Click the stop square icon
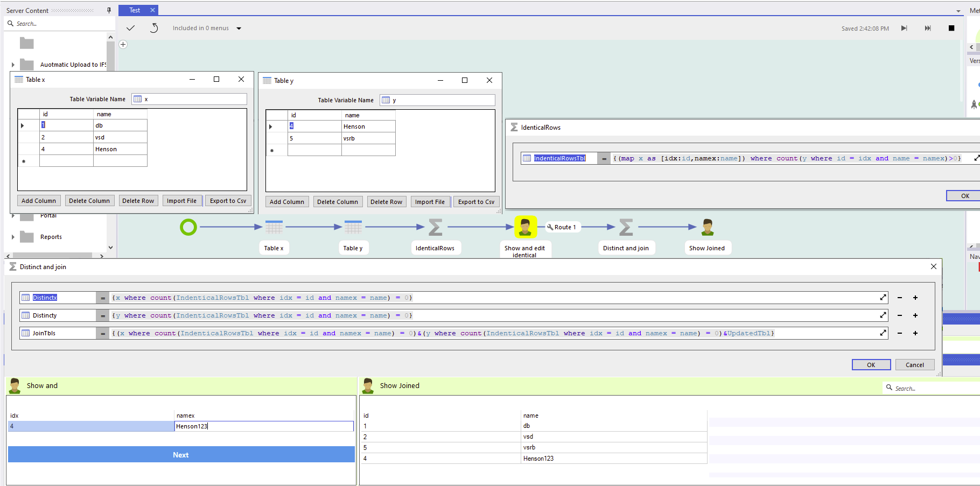The image size is (980, 486). coord(951,28)
